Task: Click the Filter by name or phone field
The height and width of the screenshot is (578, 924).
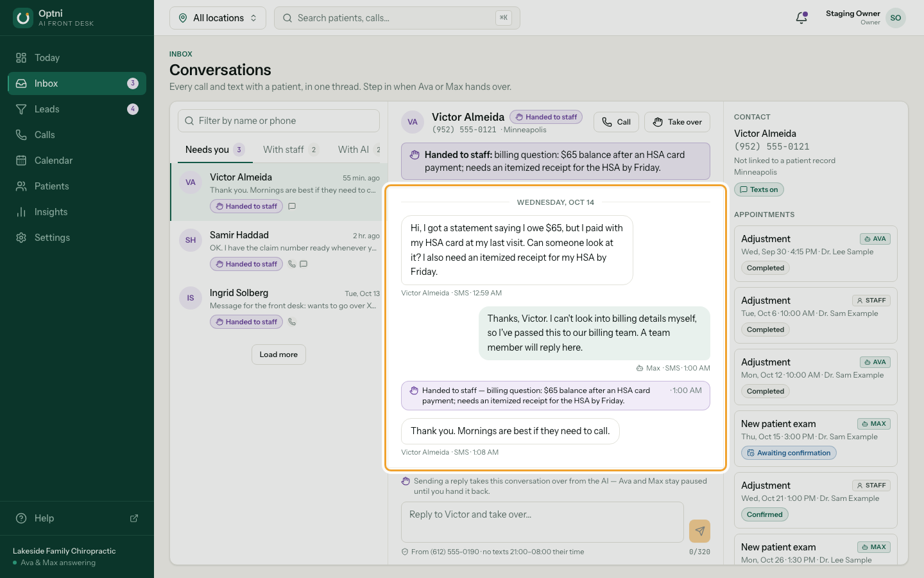Action: pyautogui.click(x=278, y=121)
